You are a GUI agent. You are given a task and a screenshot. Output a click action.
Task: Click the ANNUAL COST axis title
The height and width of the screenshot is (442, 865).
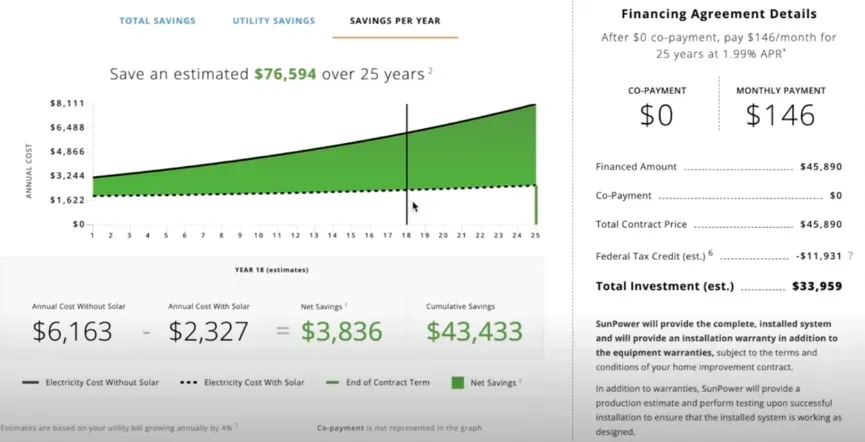(29, 171)
